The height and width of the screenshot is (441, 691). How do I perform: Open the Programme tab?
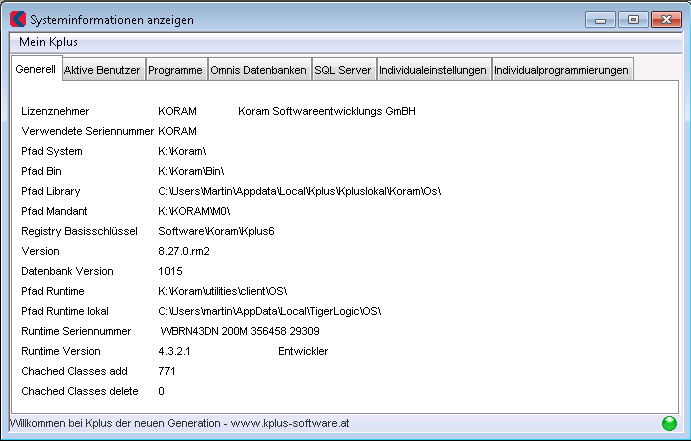point(175,70)
